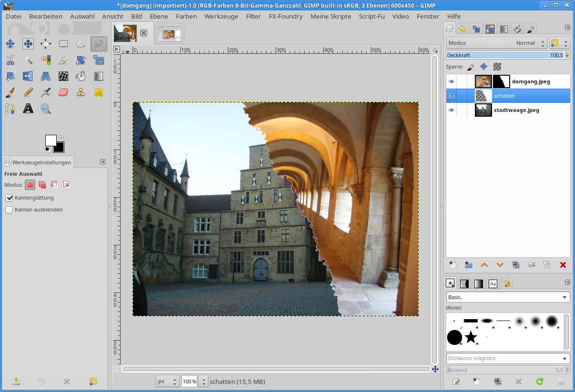Pick the Eraser tool
575x392 pixels.
[x=63, y=92]
